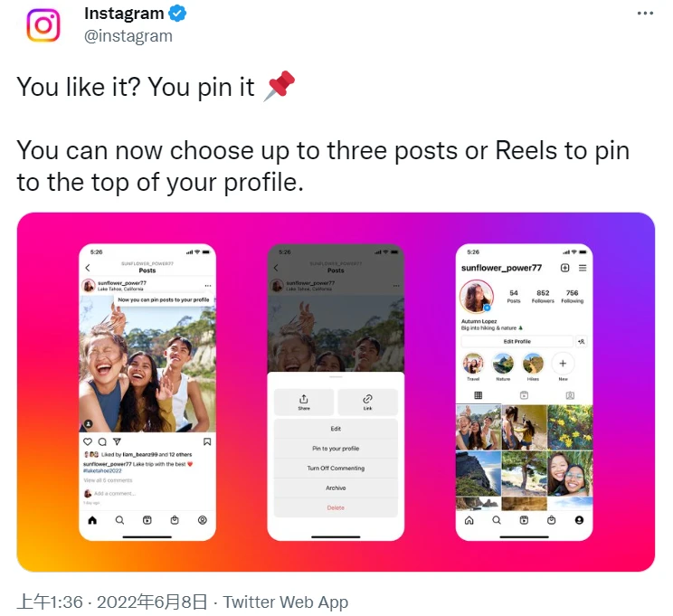This screenshot has height=616, width=673.
Task: Select Turn Off Commenting option
Action: coord(336,468)
